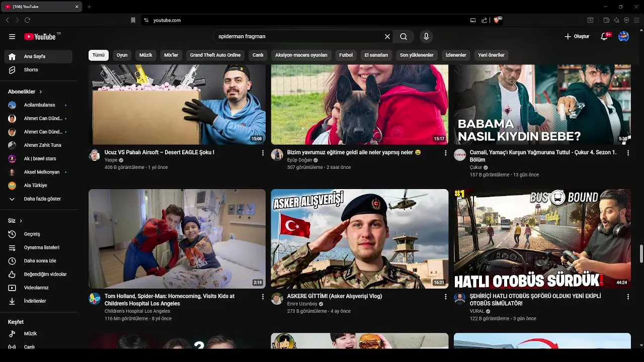The height and width of the screenshot is (362, 644).
Task: Open Oynatma listeleri playlists
Action: [x=38, y=247]
